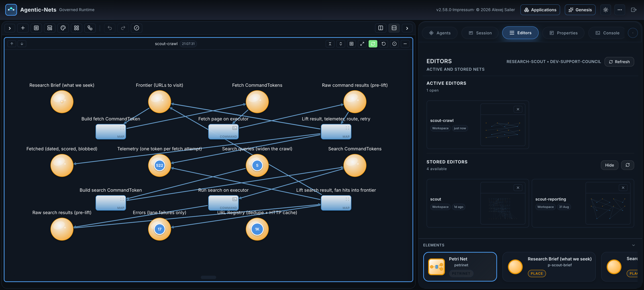Viewport: 644px width, 290px height.
Task: Select the Fetch page on executor COMMAND transition
Action: 223,132
